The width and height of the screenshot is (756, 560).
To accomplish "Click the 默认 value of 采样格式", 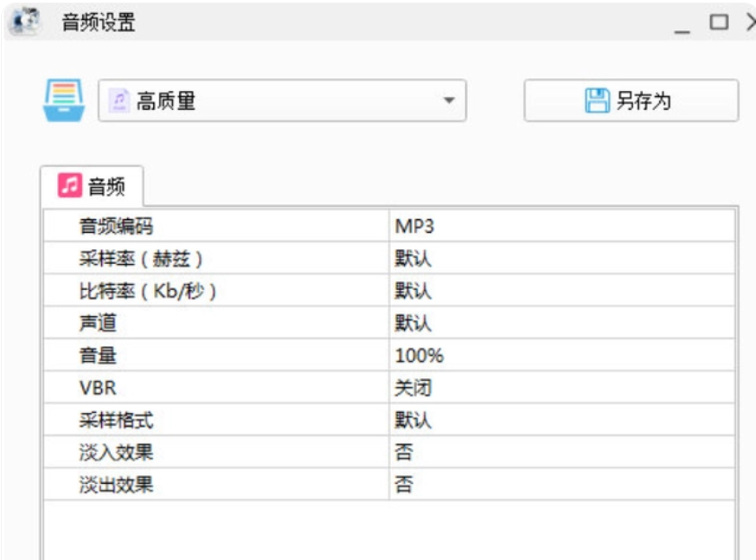I will 413,420.
